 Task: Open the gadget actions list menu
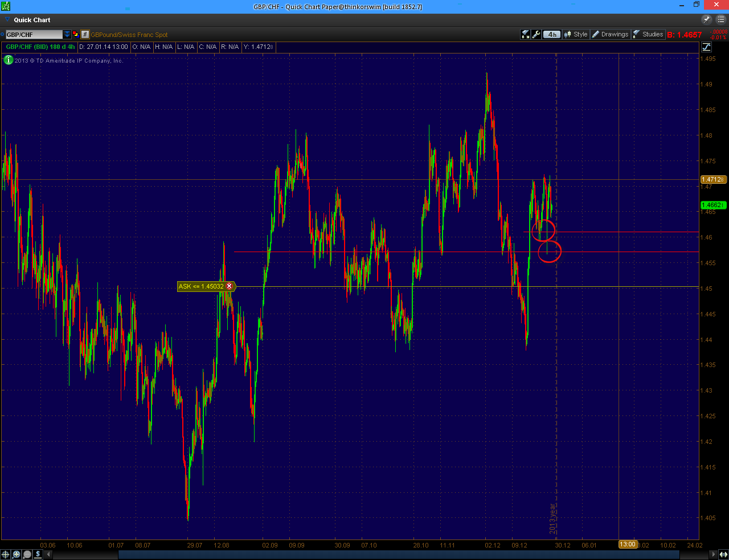pyautogui.click(x=720, y=19)
